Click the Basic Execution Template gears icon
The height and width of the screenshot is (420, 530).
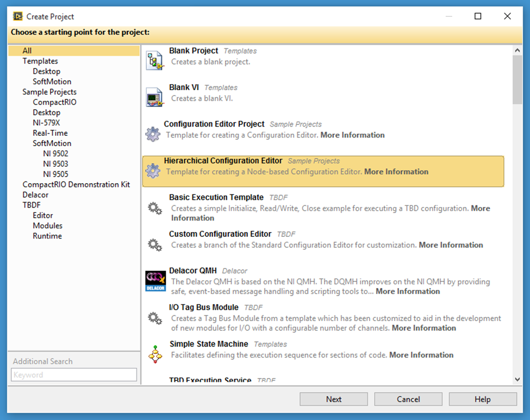coord(155,208)
